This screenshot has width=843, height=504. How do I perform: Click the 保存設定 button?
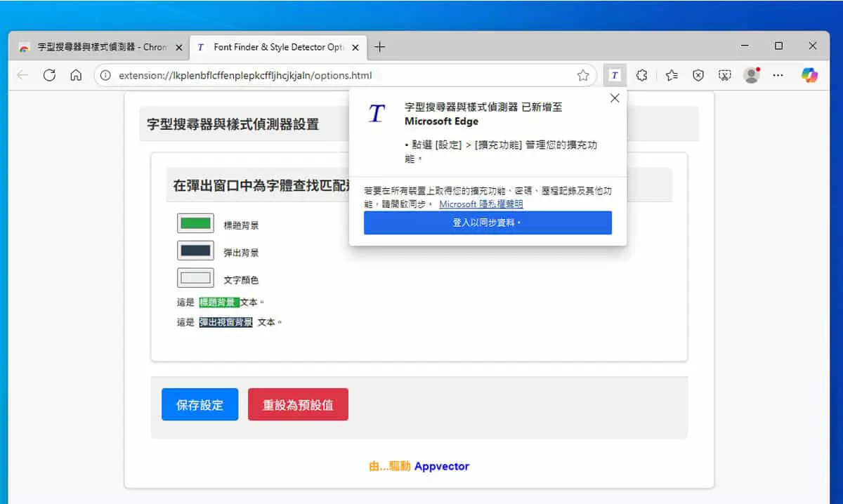[x=200, y=404]
